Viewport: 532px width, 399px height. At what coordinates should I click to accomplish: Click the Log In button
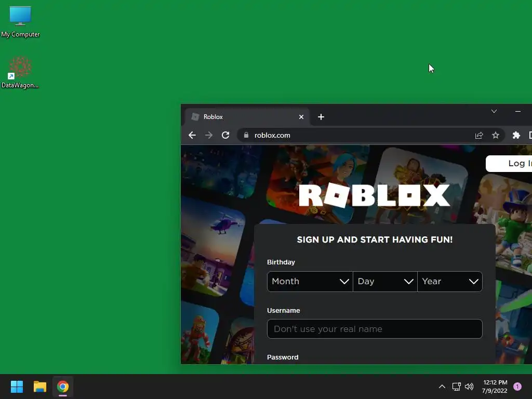(x=509, y=164)
